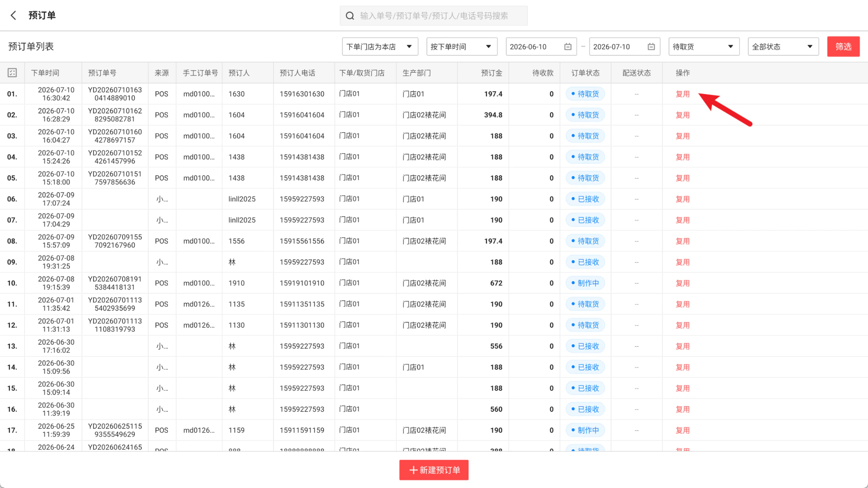
Task: Click 复用 for order row 10
Action: click(x=683, y=283)
